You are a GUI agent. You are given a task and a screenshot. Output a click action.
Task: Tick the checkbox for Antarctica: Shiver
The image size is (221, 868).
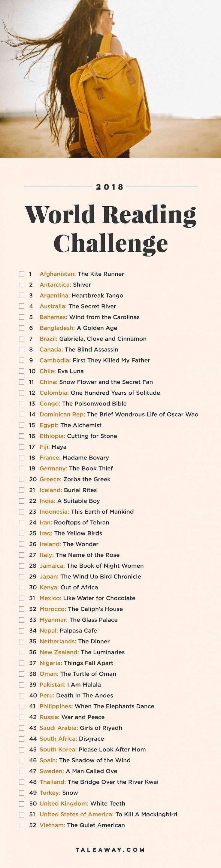click(x=22, y=285)
